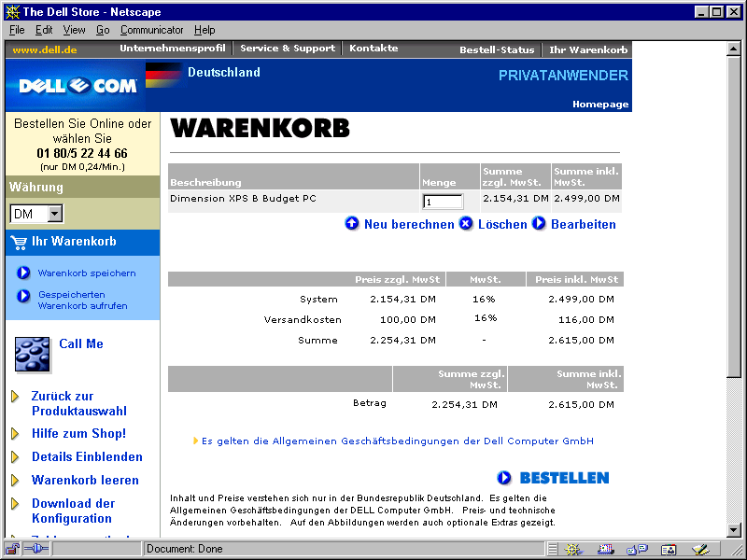Click the small arrow before the Geschäftsbedingungen link
Screen dimensions: 747x560
pyautogui.click(x=195, y=441)
